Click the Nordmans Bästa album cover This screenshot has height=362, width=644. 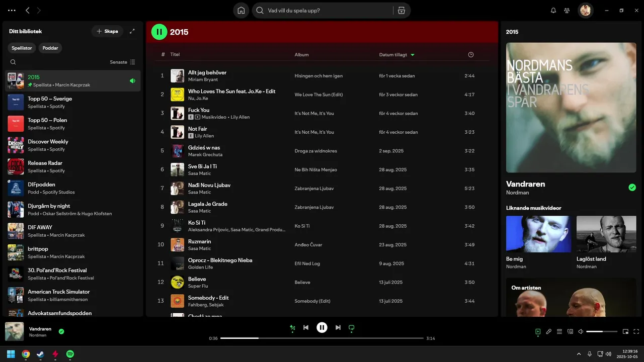click(571, 108)
